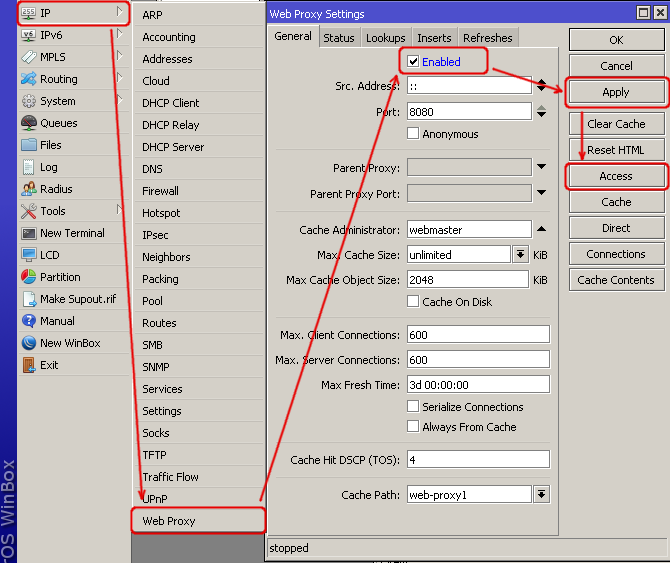
Task: Toggle the Cache On Disk checkbox
Action: [413, 302]
